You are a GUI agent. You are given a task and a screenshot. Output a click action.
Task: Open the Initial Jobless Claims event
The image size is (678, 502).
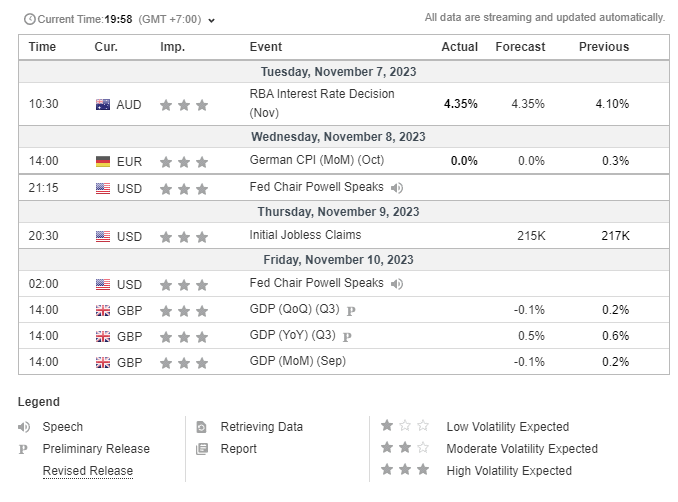tap(305, 235)
